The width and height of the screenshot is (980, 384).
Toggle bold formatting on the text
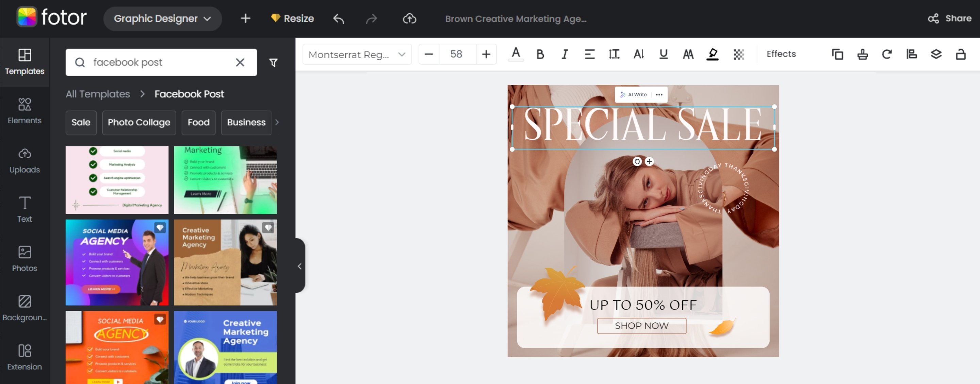pyautogui.click(x=540, y=54)
